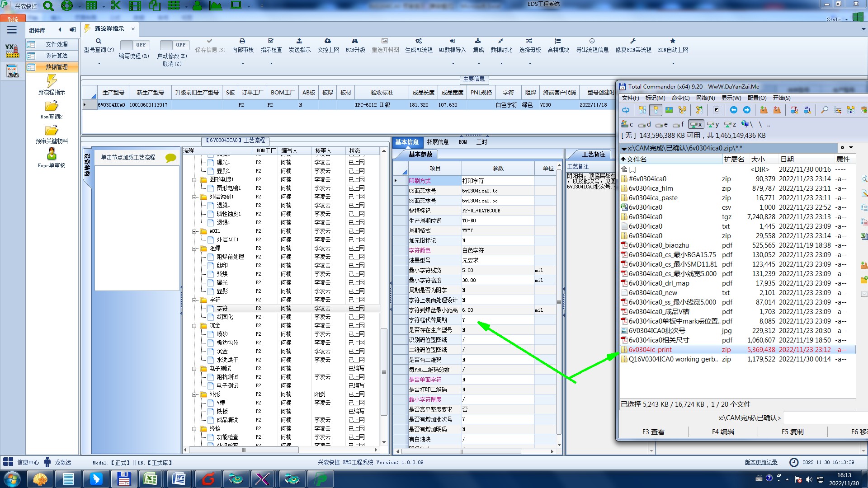
Task: Click the 内部审核 printer icon
Action: pyautogui.click(x=242, y=41)
